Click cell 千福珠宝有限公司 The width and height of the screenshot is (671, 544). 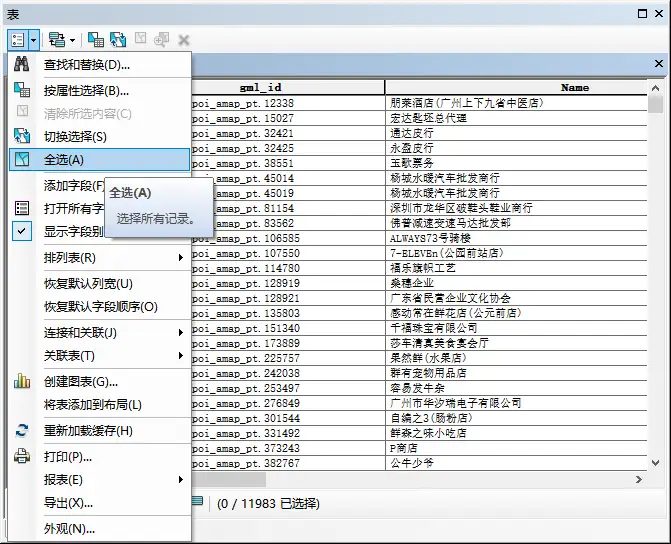[516, 328]
